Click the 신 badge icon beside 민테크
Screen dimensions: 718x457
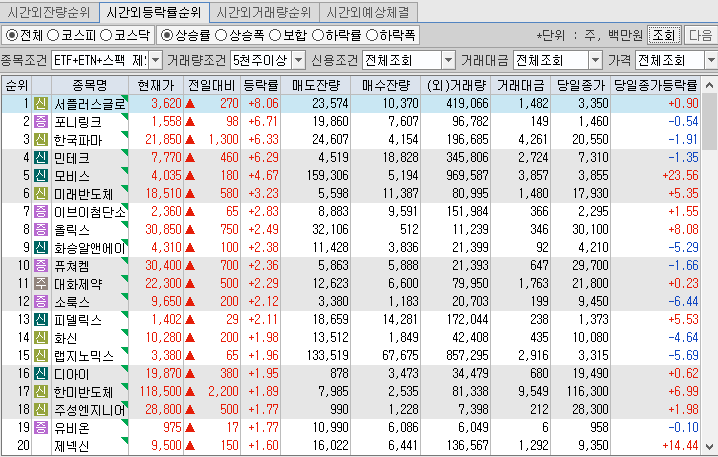pos(41,158)
